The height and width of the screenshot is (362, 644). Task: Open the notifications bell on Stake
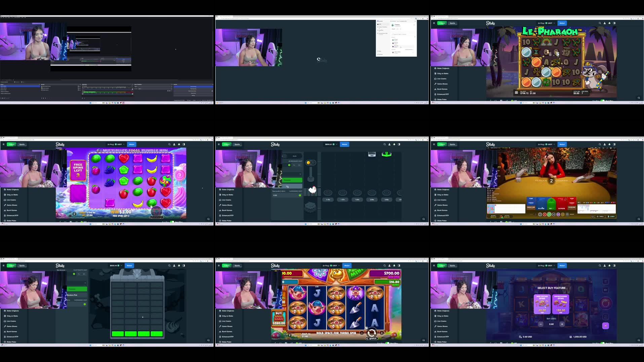tap(609, 23)
